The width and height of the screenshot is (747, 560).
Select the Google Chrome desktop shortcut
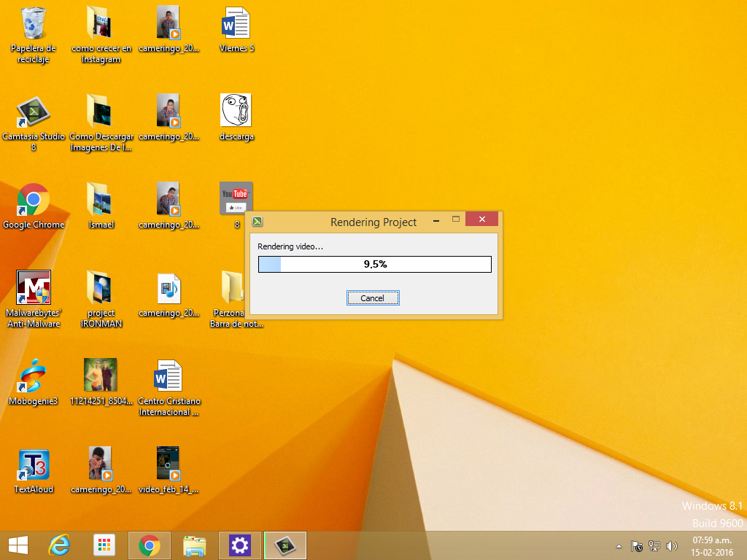34,206
